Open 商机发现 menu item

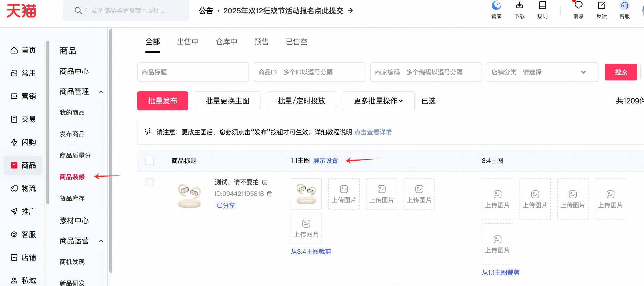[x=72, y=262]
